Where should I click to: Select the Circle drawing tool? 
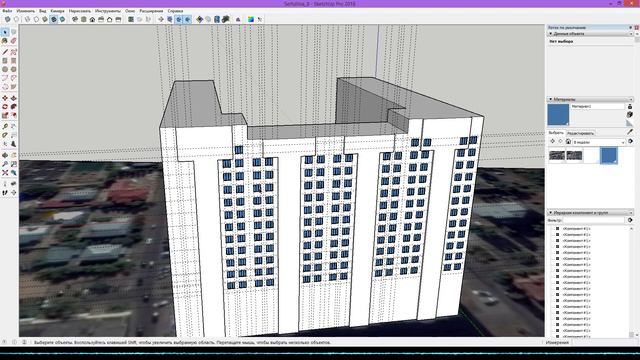coord(5,69)
